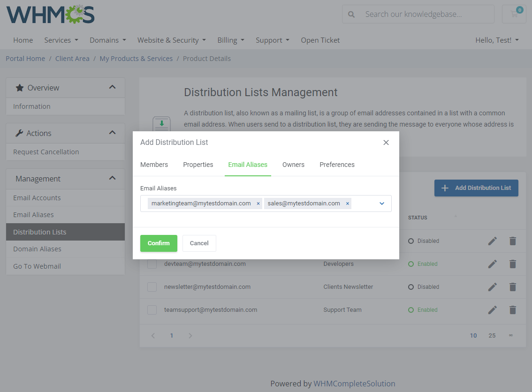The width and height of the screenshot is (532, 392).
Task: Select the newsletter@mytestdomain.com checkbox
Action: (x=152, y=287)
